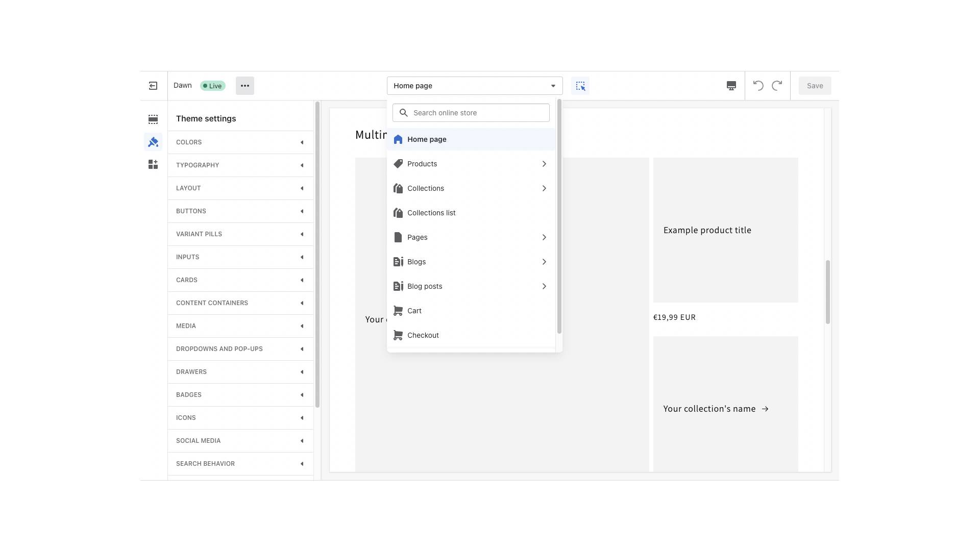
Task: Expand the SEARCH BEHAVIOR settings section
Action: click(x=240, y=464)
